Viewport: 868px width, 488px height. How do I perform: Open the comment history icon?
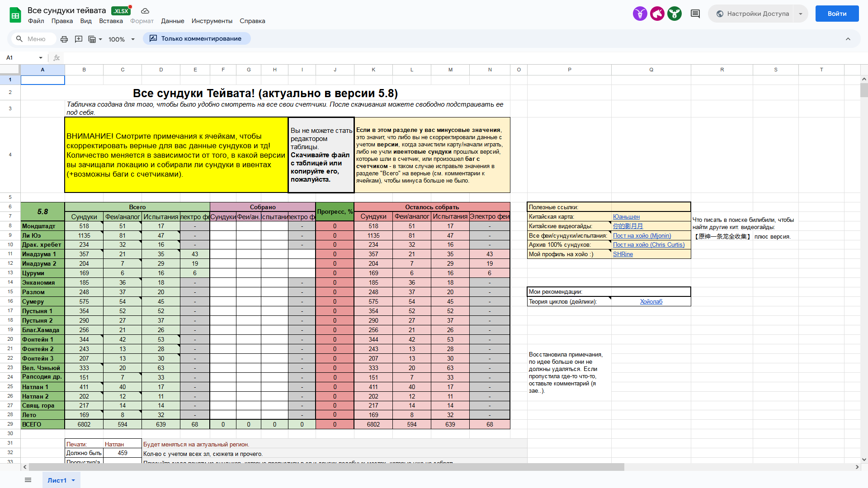(x=695, y=14)
